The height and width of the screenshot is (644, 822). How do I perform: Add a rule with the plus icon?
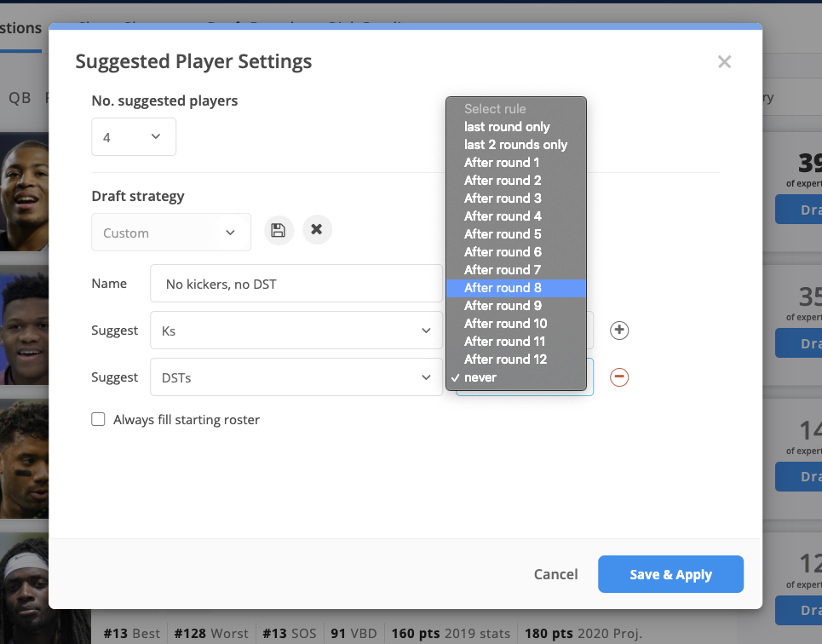(x=619, y=330)
